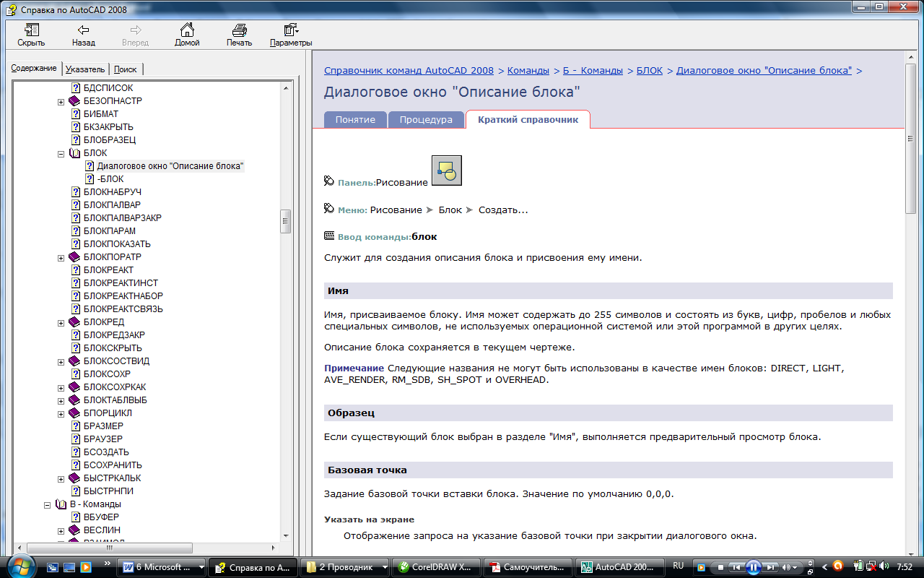Pause playback in taskbar media player
The image size is (924, 578).
753,567
